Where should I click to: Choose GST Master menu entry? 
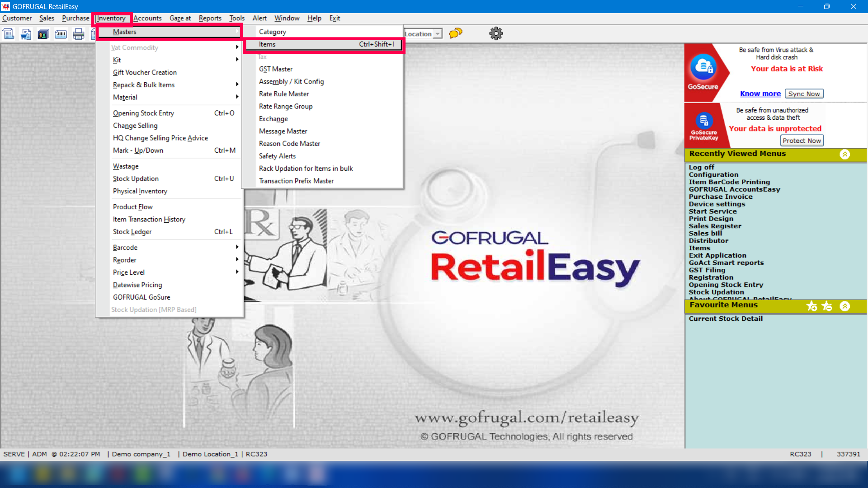point(275,69)
